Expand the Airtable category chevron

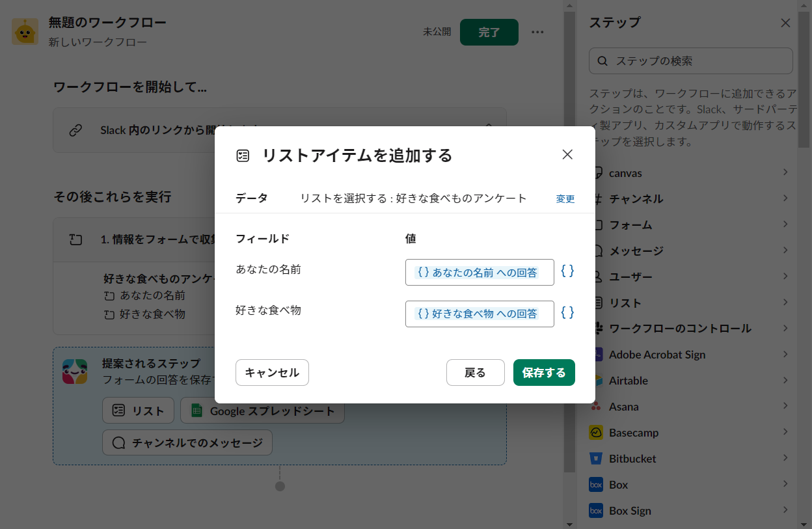785,380
